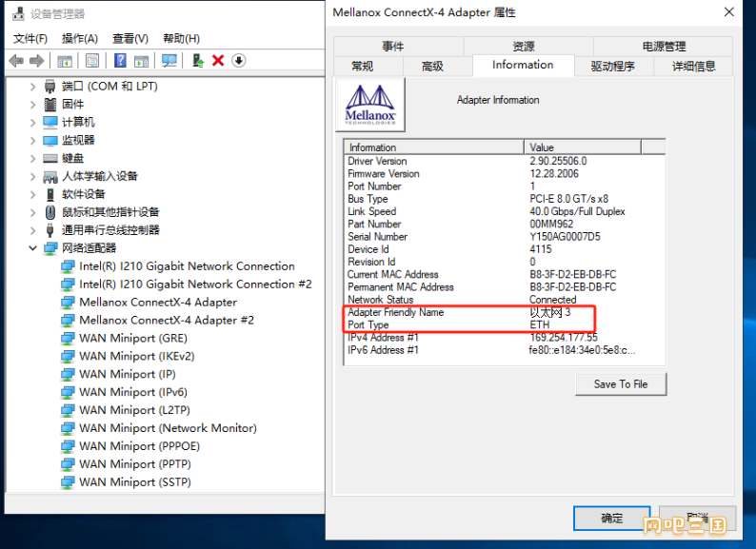This screenshot has height=549, width=756.
Task: Click the Properties toolbar icon
Action: 91,61
